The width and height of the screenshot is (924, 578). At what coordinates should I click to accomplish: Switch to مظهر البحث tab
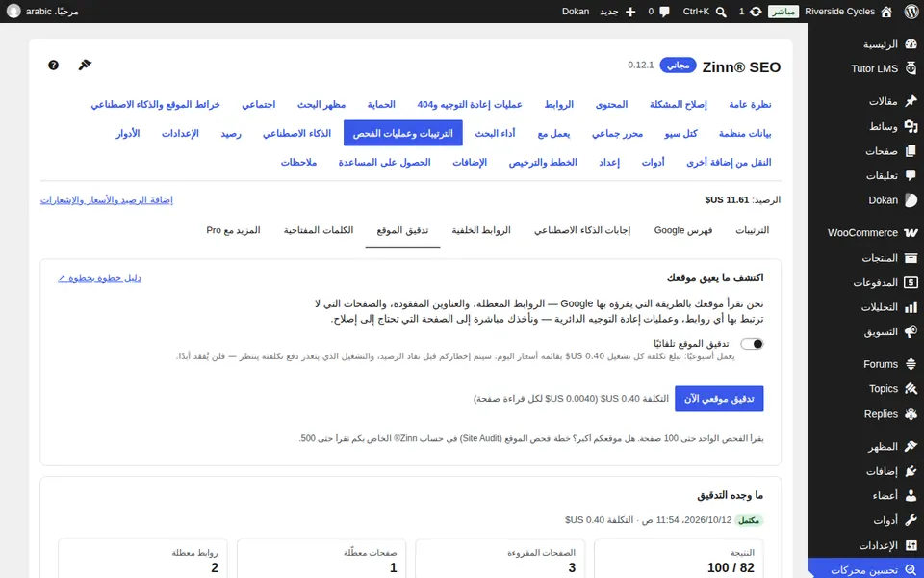tap(321, 104)
